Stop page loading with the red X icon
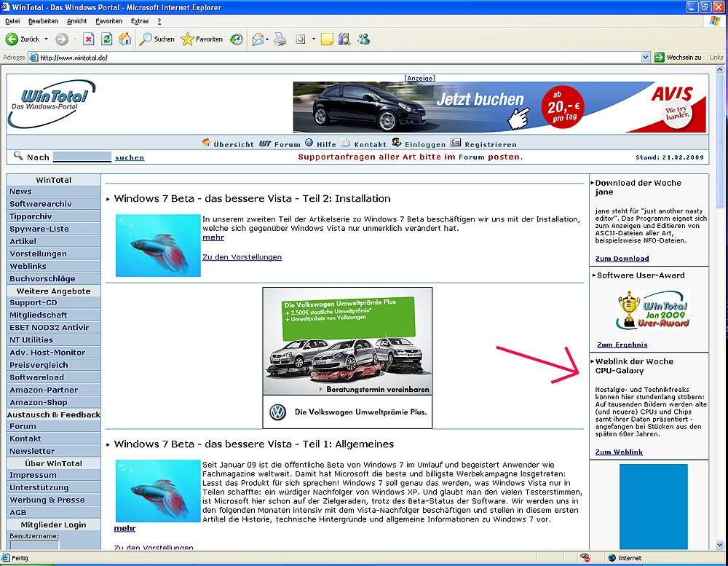 [88, 39]
